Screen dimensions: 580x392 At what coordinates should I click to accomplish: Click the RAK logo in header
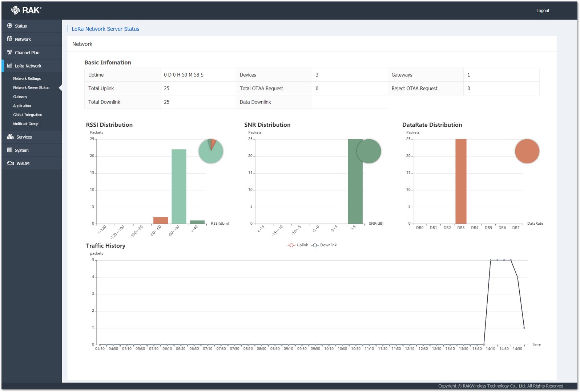click(x=26, y=10)
